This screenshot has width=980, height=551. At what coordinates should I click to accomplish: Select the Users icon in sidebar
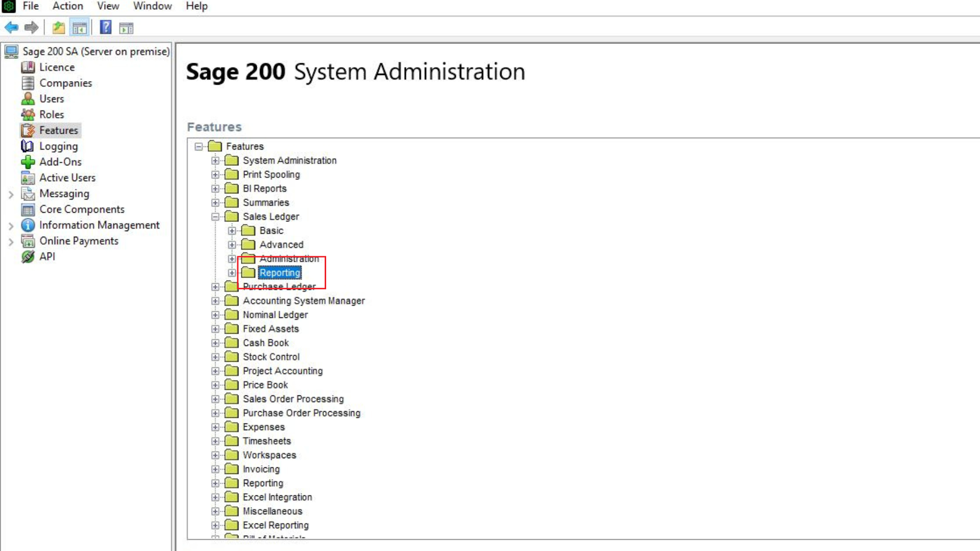coord(28,98)
